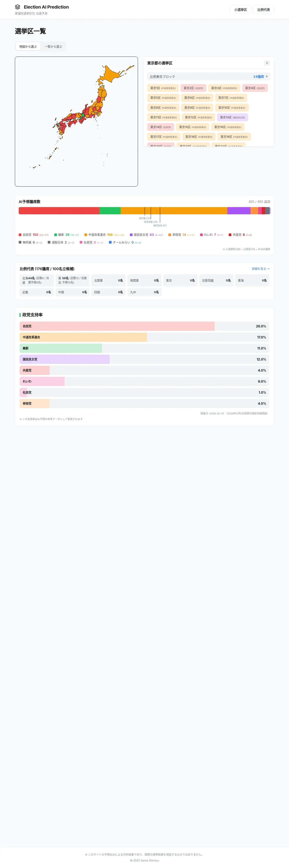Select the 東京1区 district chip
The height and width of the screenshot is (868, 289).
point(163,88)
